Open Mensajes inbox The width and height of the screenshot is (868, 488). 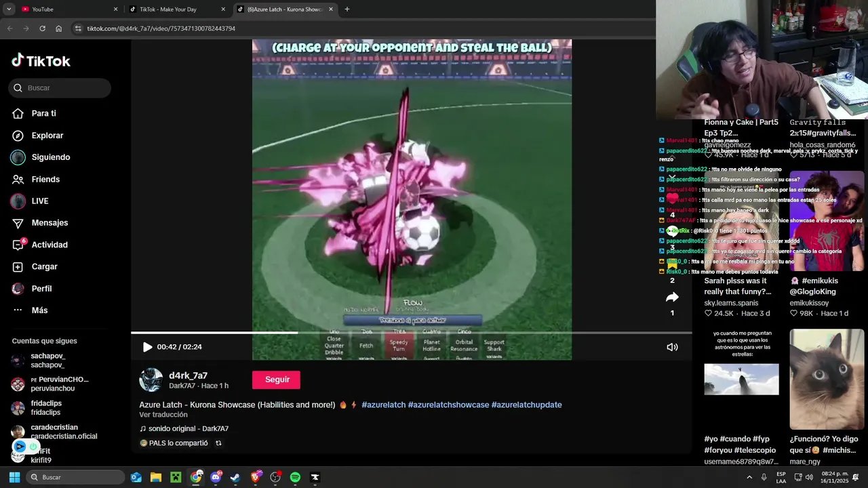pyautogui.click(x=50, y=223)
